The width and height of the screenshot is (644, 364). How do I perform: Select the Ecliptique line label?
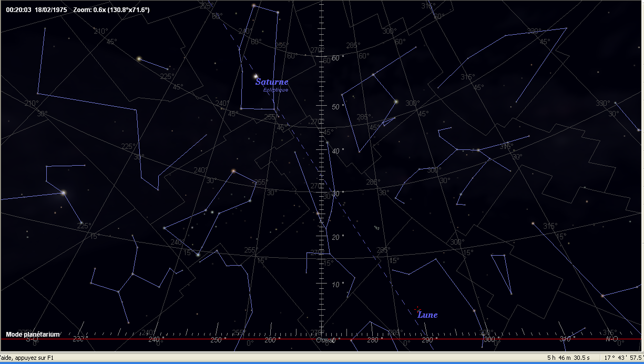click(275, 90)
